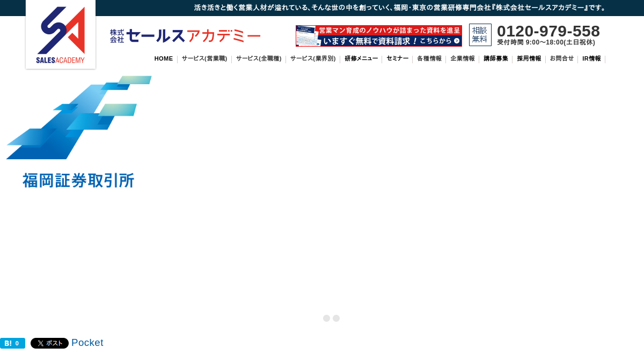Viewport: 644px width, 362px height.
Task: Click the Hatena Bookmark B! button
Action: (12, 343)
